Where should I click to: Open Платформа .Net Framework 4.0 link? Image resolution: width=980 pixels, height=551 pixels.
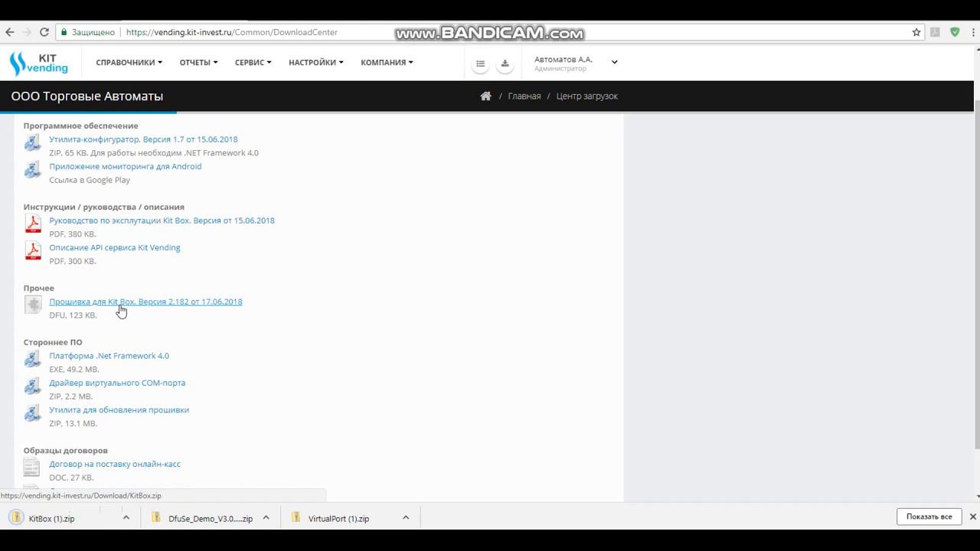point(109,356)
